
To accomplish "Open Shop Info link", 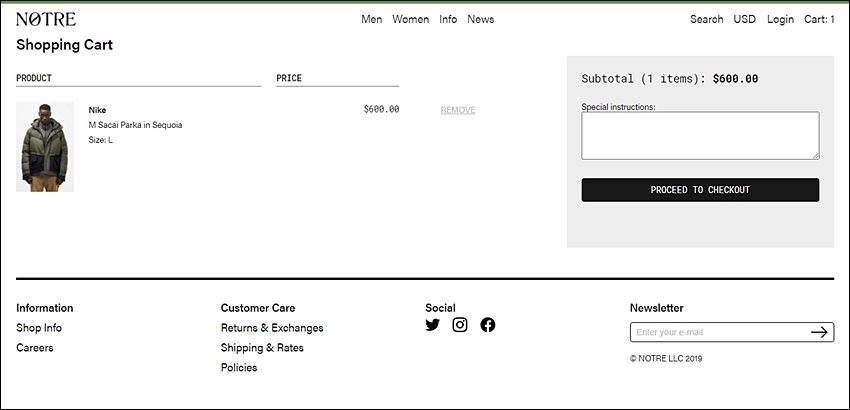I will [39, 328].
